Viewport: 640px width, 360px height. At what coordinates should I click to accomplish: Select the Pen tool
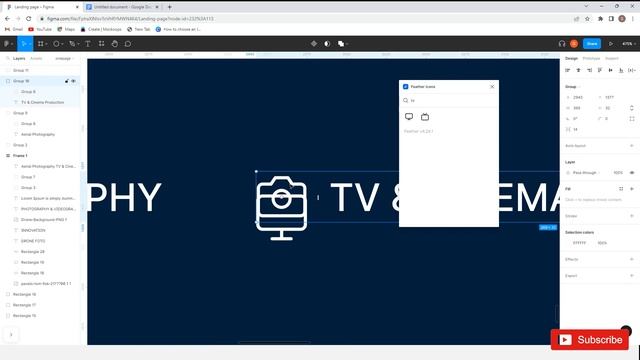(x=72, y=44)
